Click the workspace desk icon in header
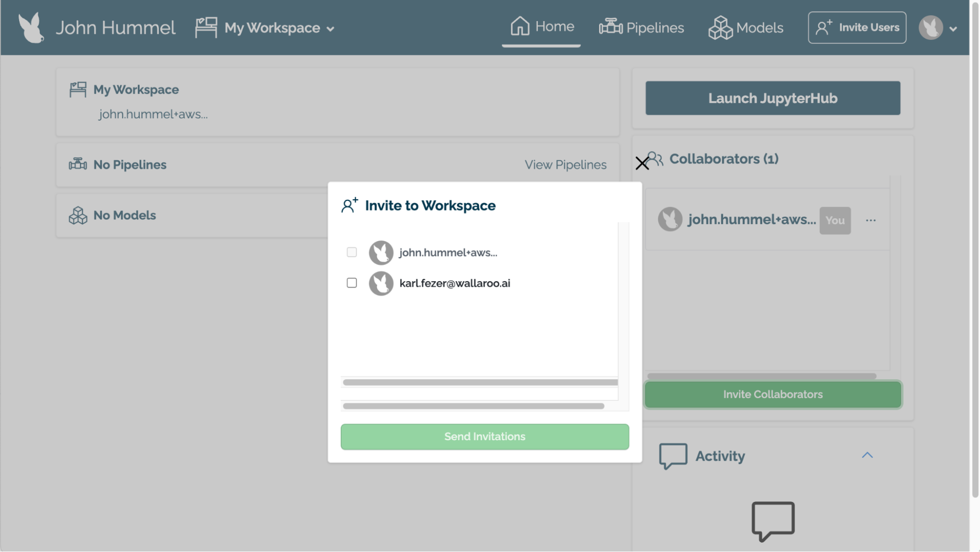The width and height of the screenshot is (980, 552). point(206,27)
